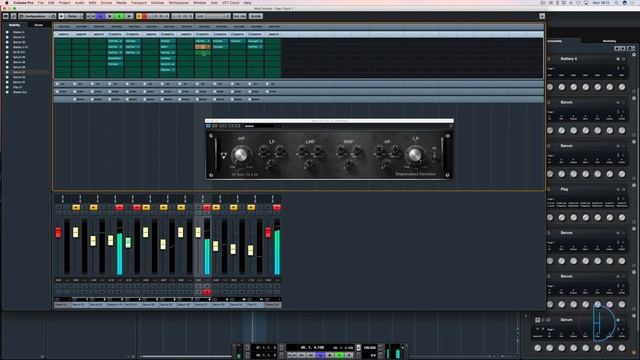Click the stop button in MixConsole toolbar
The image size is (640, 360).
(110, 16)
